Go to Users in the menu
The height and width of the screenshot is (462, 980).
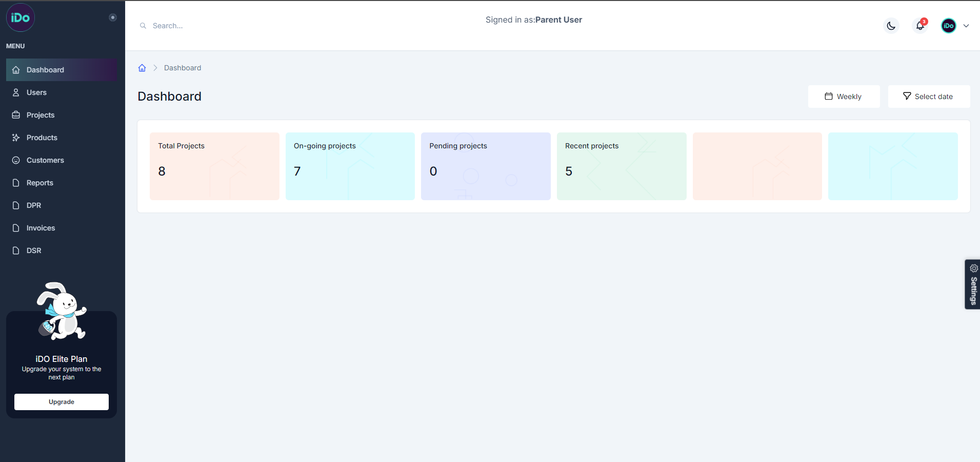click(36, 92)
